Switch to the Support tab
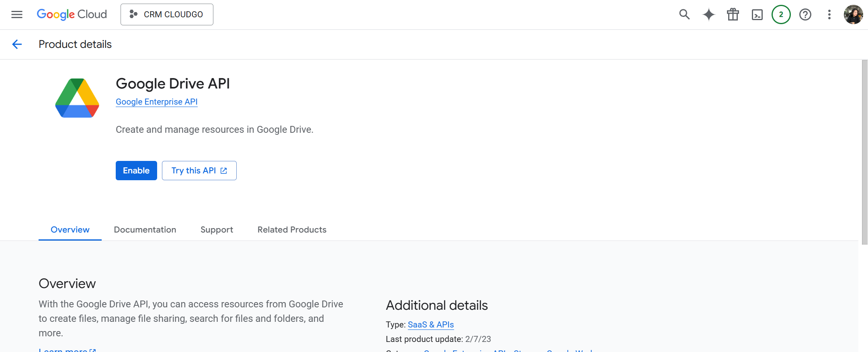 pyautogui.click(x=217, y=230)
